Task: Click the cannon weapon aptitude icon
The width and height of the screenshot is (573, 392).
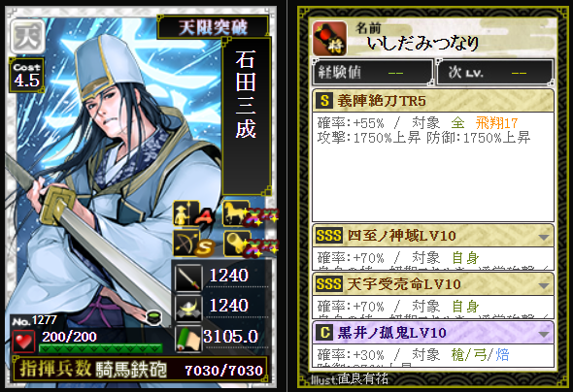Action: coord(237,244)
